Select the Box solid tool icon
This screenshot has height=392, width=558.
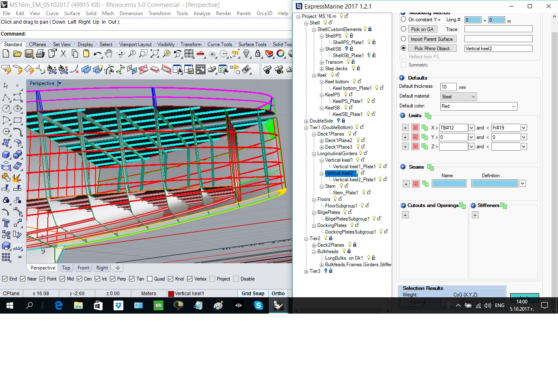tap(6, 155)
